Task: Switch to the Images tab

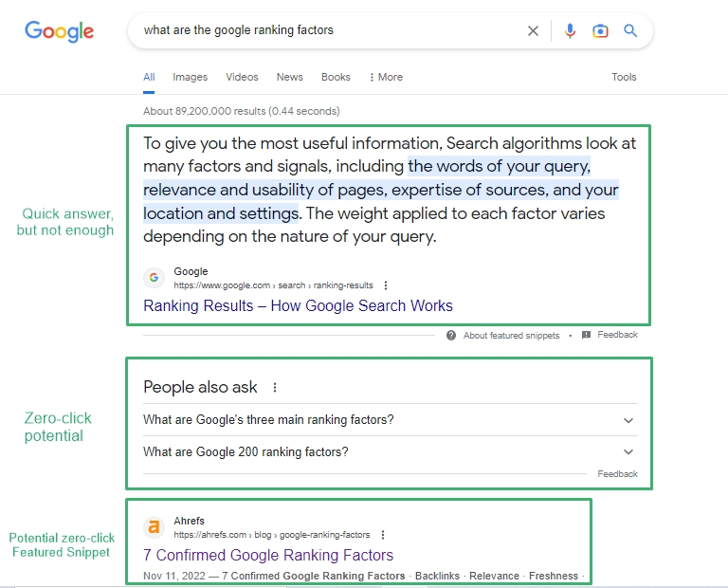Action: tap(190, 77)
